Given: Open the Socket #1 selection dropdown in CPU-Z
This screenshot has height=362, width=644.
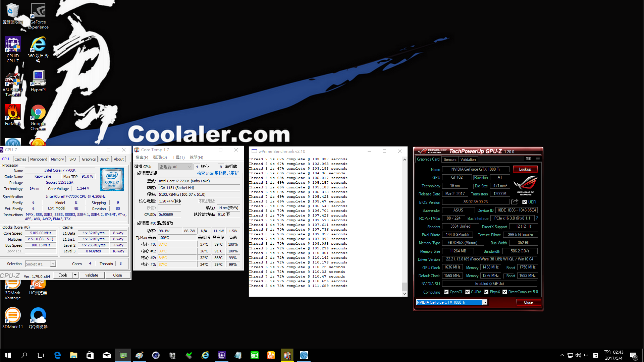Looking at the screenshot, I should click(x=41, y=264).
